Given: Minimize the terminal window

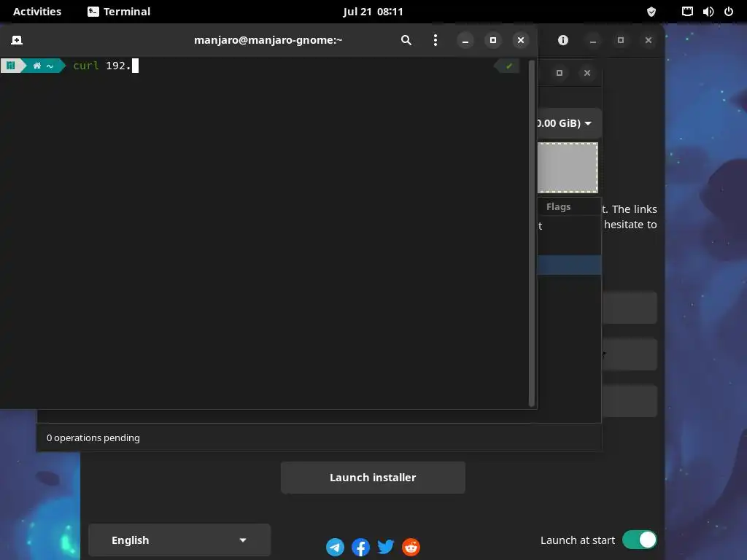Looking at the screenshot, I should coord(465,41).
